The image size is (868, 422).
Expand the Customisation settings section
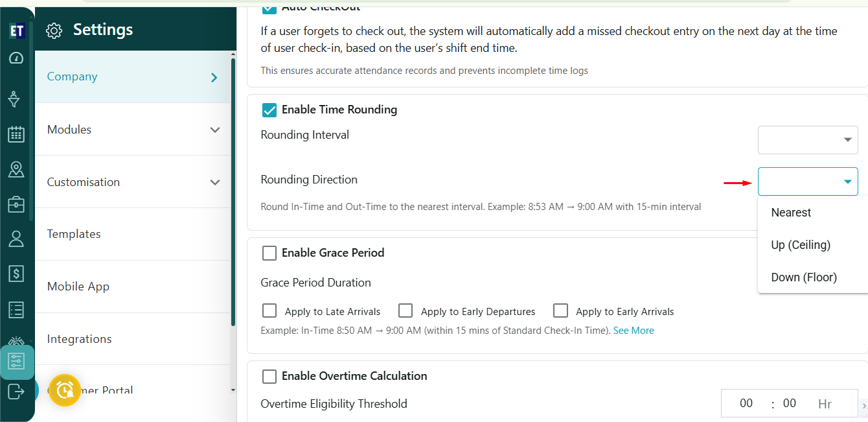click(215, 182)
